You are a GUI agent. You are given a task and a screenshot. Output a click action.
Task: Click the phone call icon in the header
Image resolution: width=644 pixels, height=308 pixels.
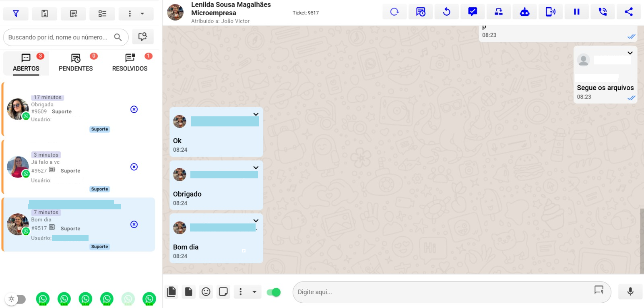click(603, 12)
